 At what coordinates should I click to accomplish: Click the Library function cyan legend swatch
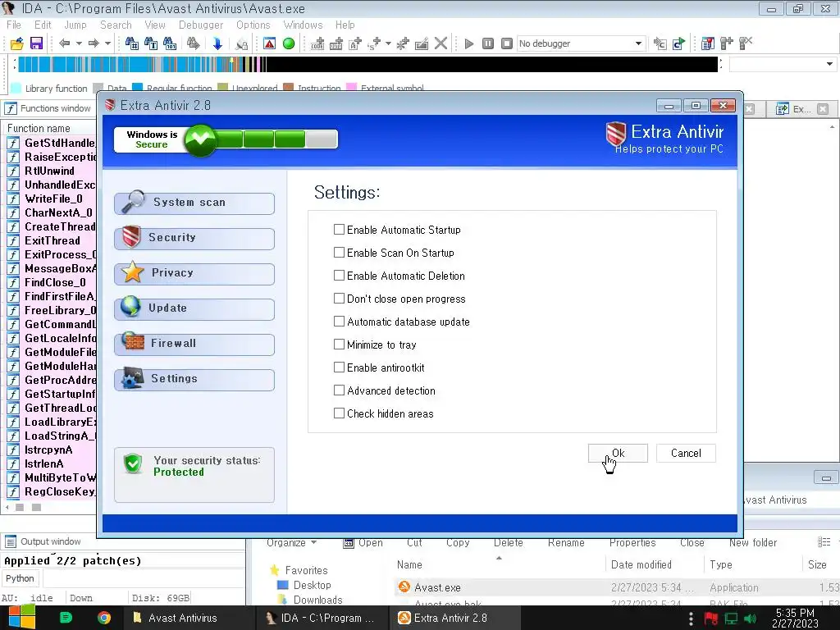pyautogui.click(x=16, y=89)
